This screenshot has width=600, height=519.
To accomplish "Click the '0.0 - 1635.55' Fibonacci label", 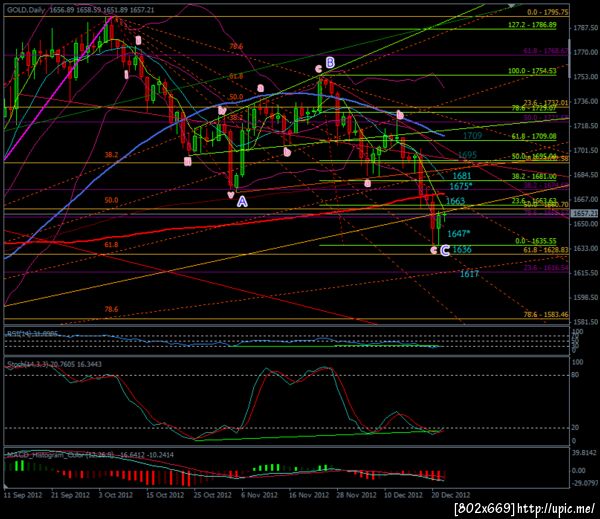I will [536, 241].
